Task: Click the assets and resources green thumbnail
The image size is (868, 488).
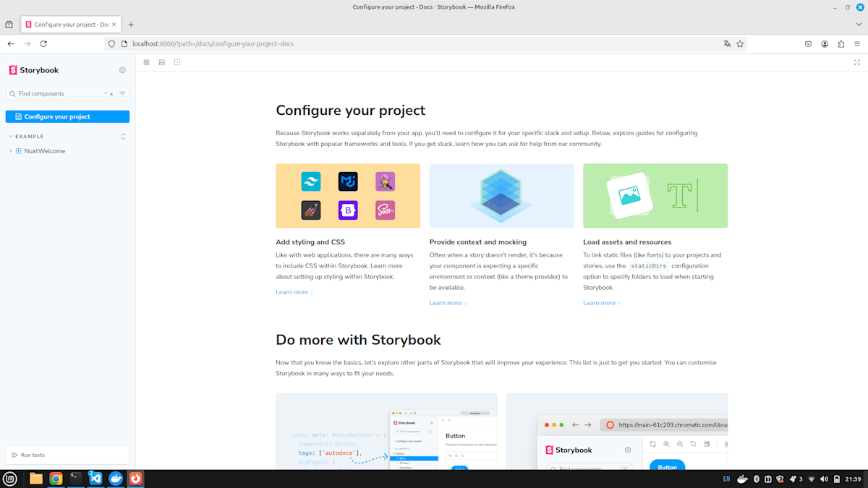Action: (655, 196)
